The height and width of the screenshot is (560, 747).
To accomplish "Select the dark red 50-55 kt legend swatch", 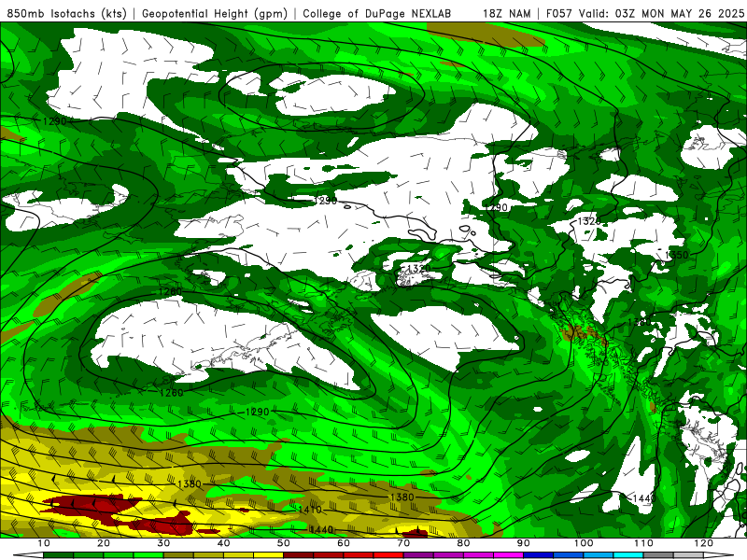I will coord(298,555).
